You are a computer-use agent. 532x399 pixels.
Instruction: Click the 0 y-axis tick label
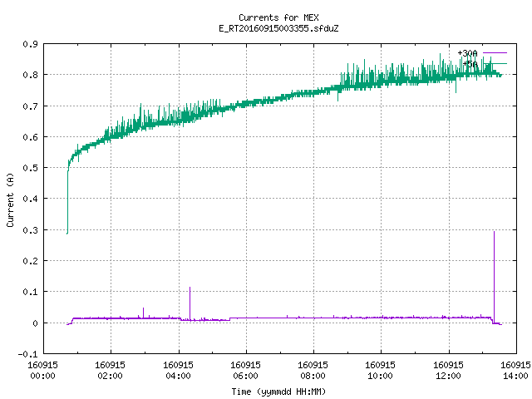click(35, 323)
